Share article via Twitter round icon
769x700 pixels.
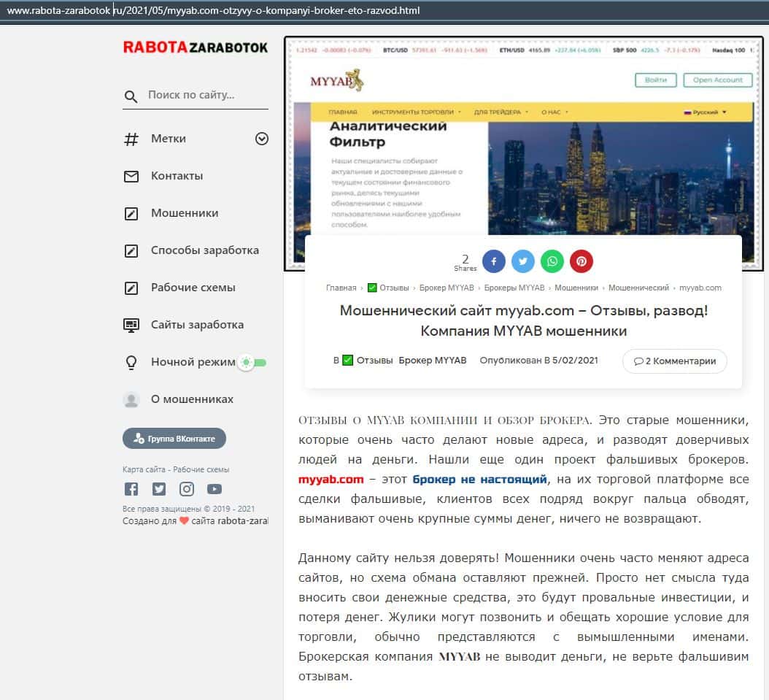point(522,261)
